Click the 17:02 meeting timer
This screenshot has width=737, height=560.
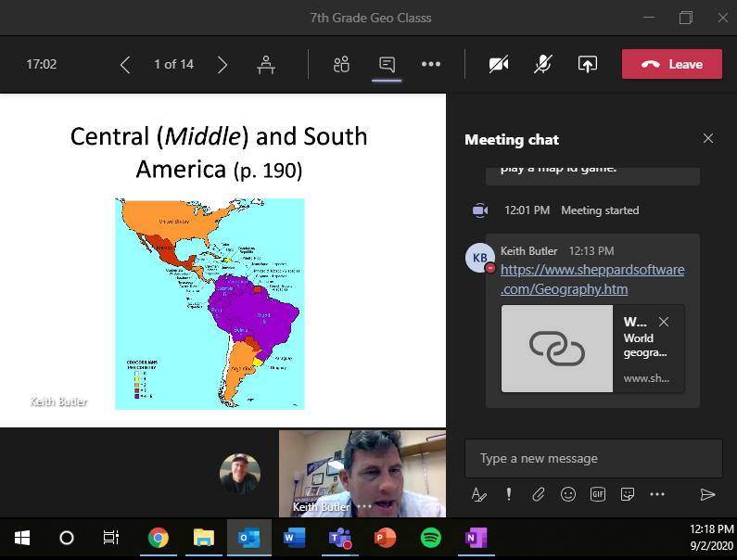42,64
